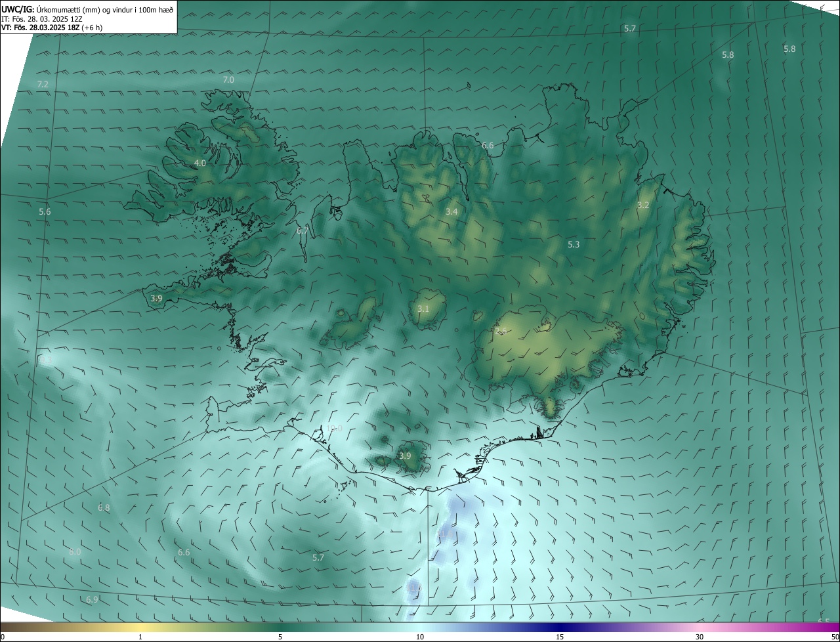This screenshot has height=642, width=840.
Task: Click the colorbar tick label 50
Action: tap(835, 637)
